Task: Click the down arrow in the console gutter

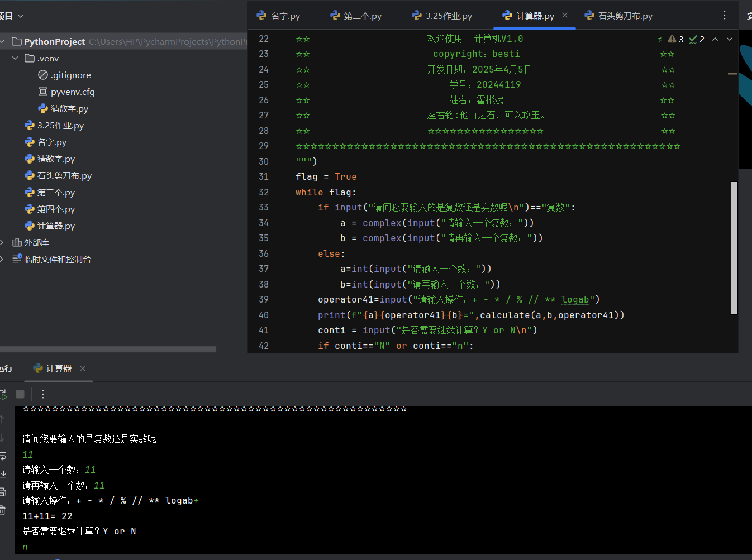Action: click(x=3, y=438)
